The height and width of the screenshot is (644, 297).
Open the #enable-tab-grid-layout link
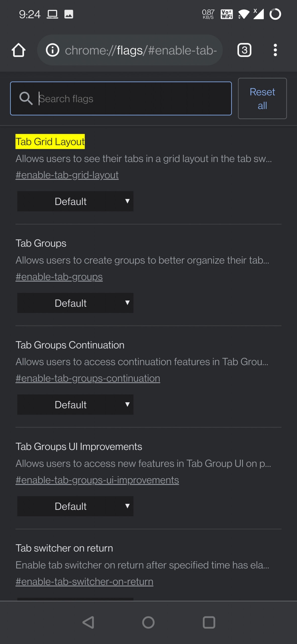(67, 175)
